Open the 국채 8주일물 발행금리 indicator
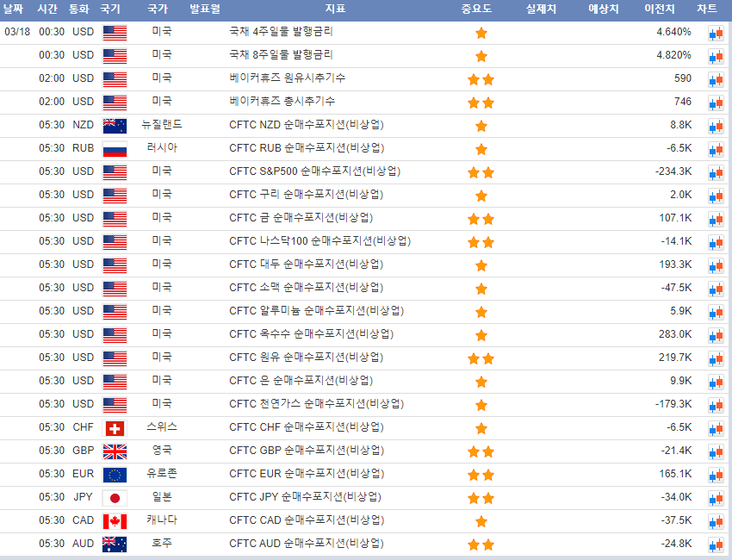Image resolution: width=732 pixels, height=560 pixels. (x=281, y=55)
